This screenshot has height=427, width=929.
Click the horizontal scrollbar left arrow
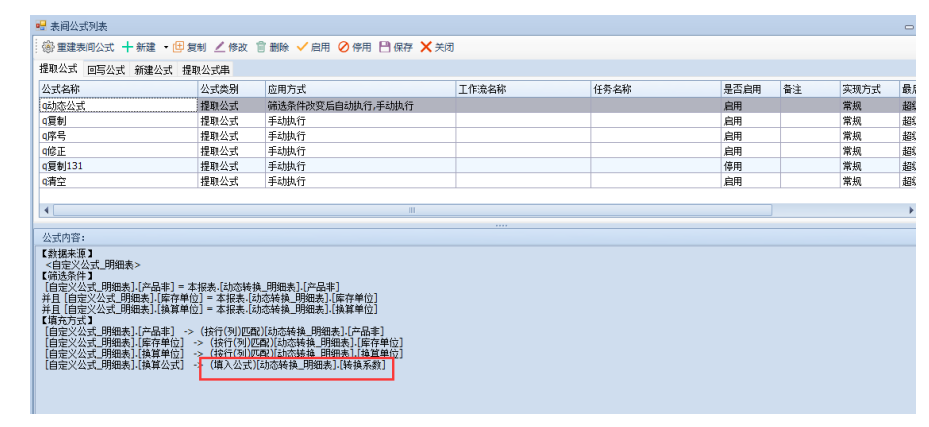click(45, 210)
